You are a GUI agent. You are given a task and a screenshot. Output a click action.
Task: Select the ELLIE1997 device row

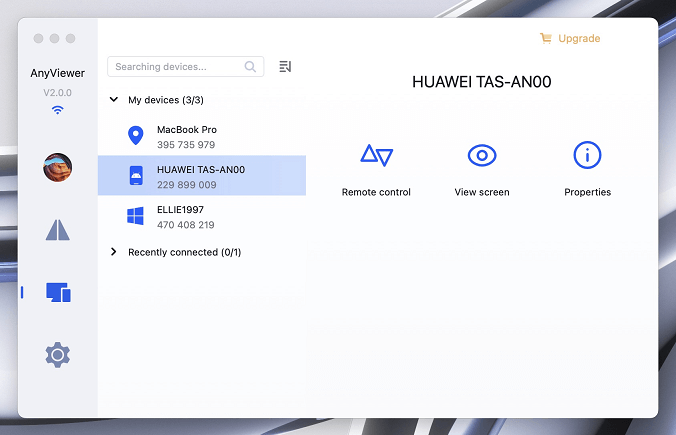[x=202, y=216]
